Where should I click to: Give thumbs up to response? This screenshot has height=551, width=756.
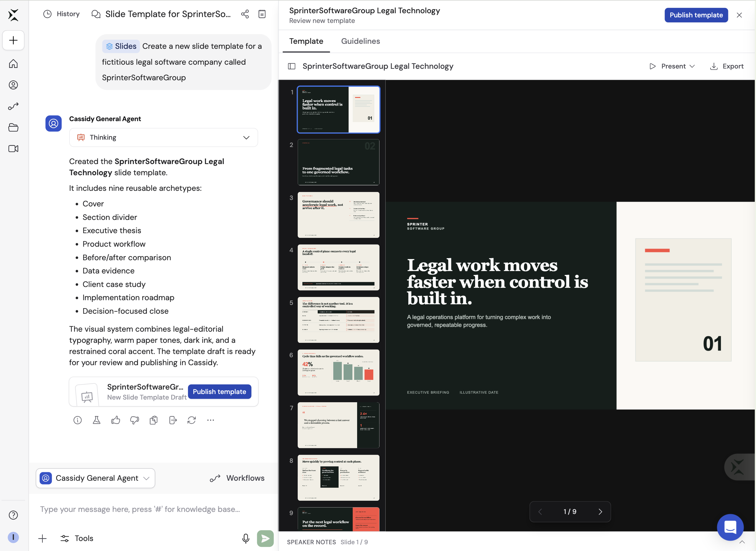click(x=115, y=420)
